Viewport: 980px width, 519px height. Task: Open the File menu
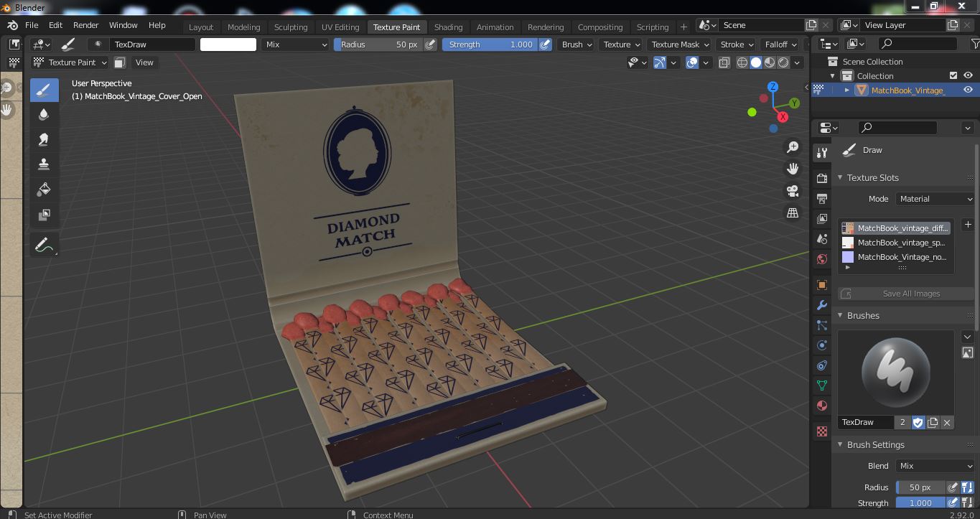coord(32,25)
